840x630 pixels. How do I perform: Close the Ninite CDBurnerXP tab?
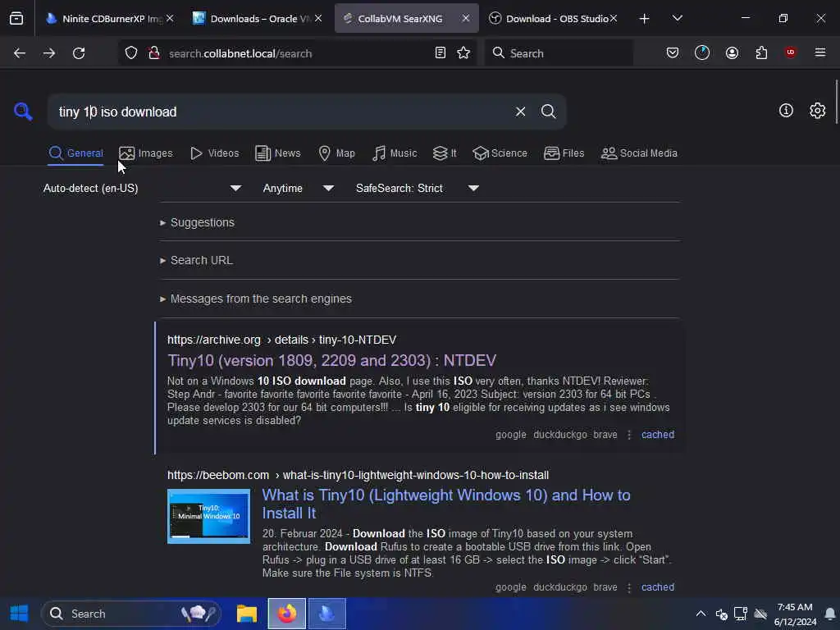[x=170, y=18]
